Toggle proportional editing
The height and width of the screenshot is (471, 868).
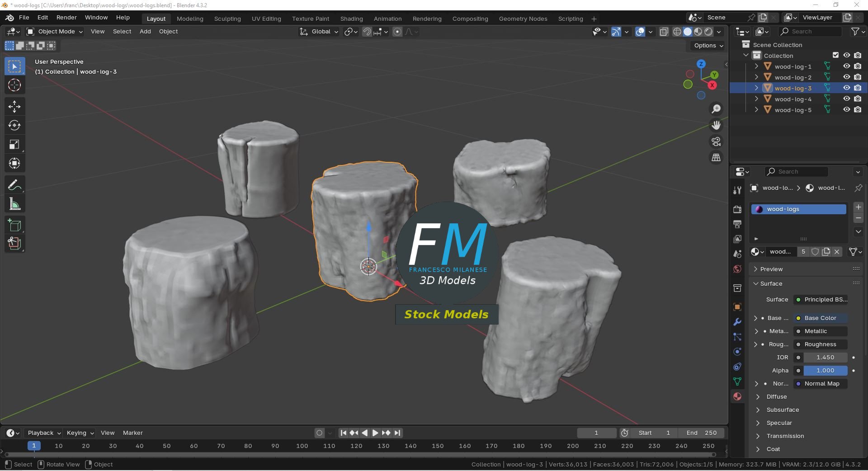[x=397, y=32]
